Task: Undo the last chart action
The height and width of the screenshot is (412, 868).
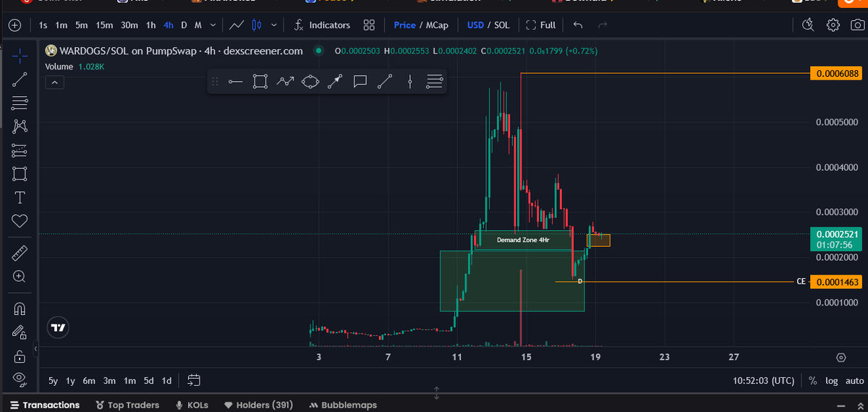Action: point(577,25)
